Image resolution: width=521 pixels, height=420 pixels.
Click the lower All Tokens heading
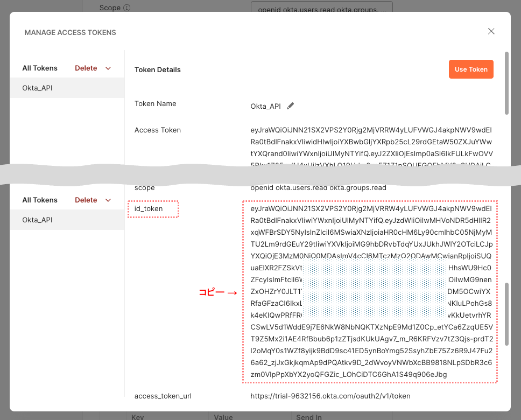click(40, 200)
